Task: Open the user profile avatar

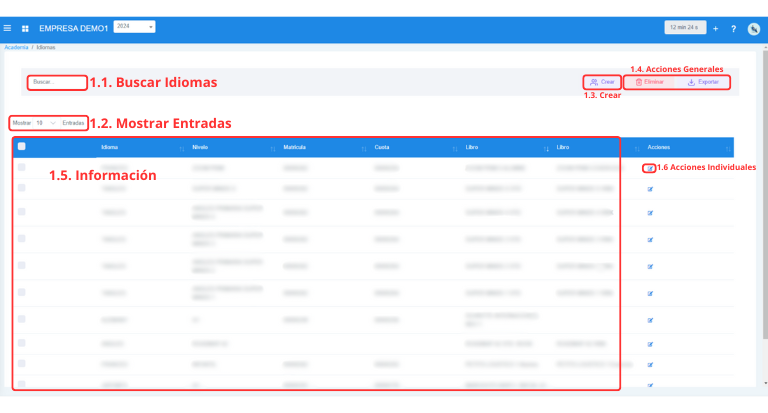Action: (x=753, y=28)
